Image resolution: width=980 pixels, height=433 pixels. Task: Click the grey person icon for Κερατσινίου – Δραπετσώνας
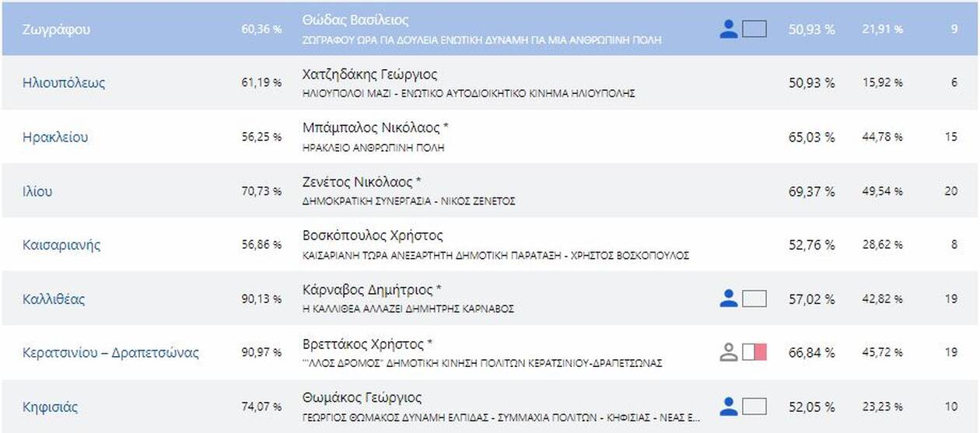(x=728, y=352)
